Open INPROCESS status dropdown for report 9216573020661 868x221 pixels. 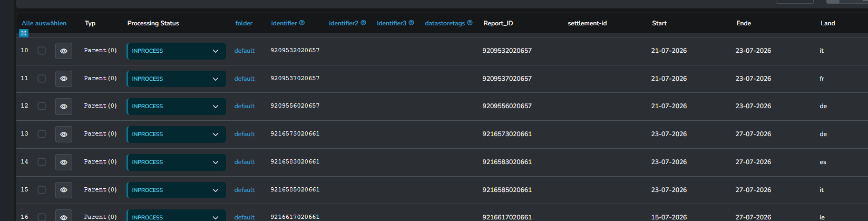177,134
